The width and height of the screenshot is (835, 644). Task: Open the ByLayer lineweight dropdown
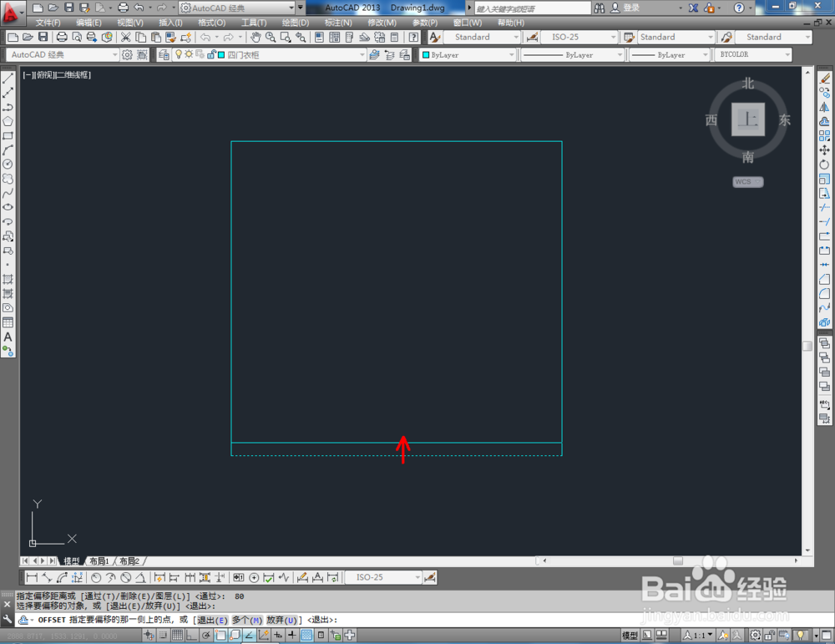[670, 55]
